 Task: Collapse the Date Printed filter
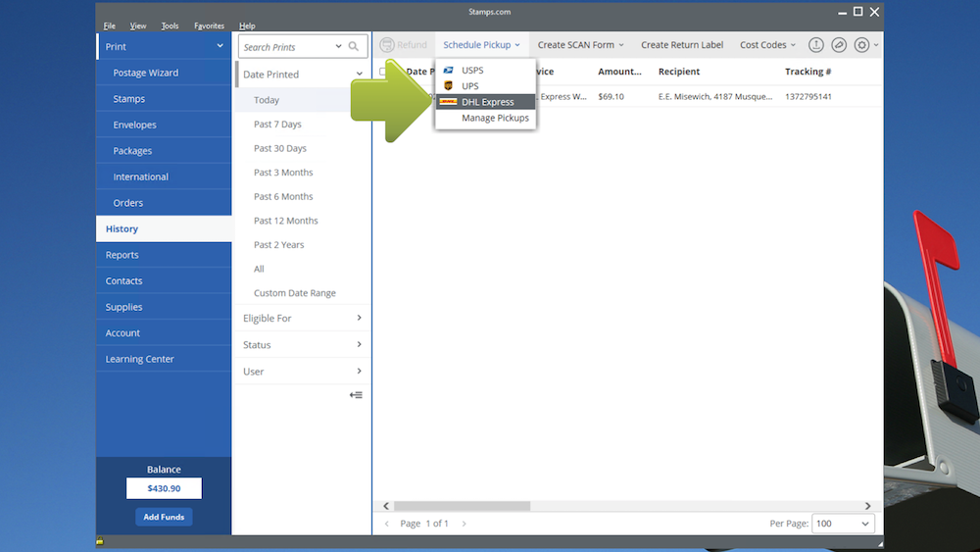coord(360,74)
